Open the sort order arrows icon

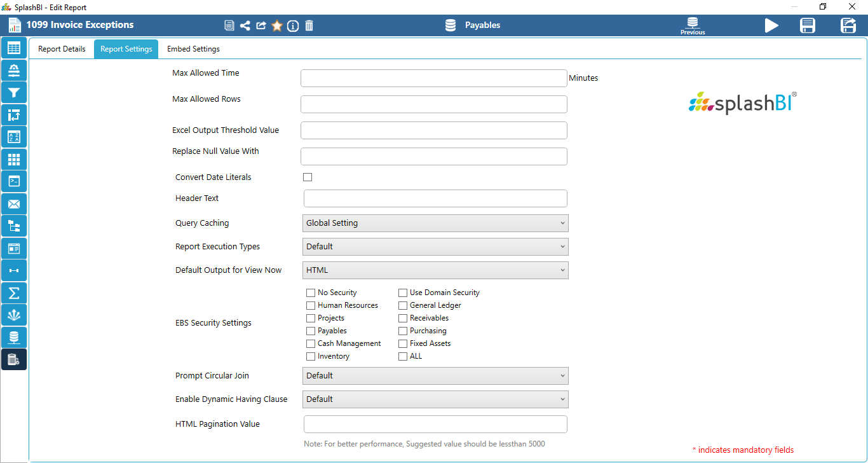click(14, 114)
